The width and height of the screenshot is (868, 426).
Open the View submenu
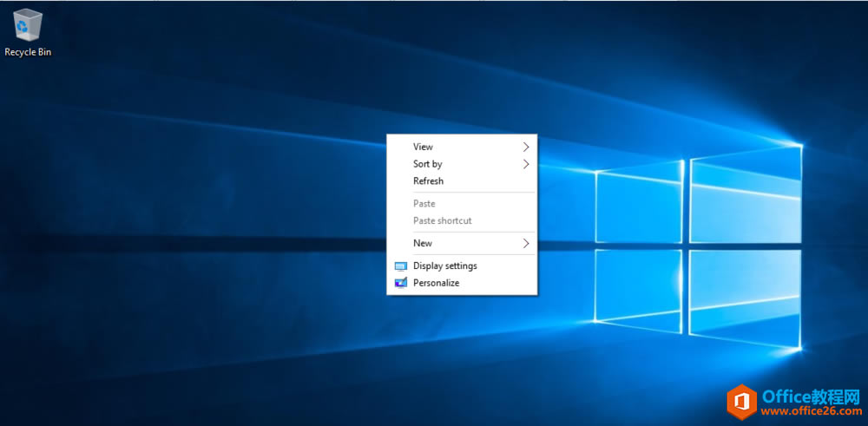coord(462,147)
